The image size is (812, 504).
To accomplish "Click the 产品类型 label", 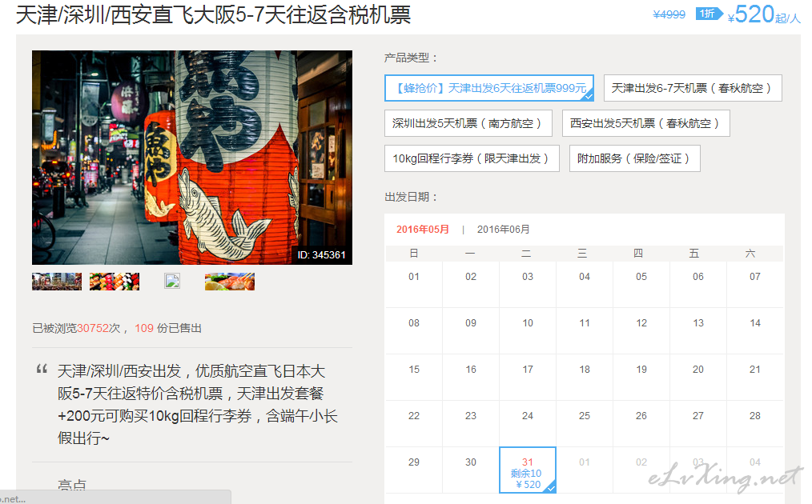I will pos(411,58).
